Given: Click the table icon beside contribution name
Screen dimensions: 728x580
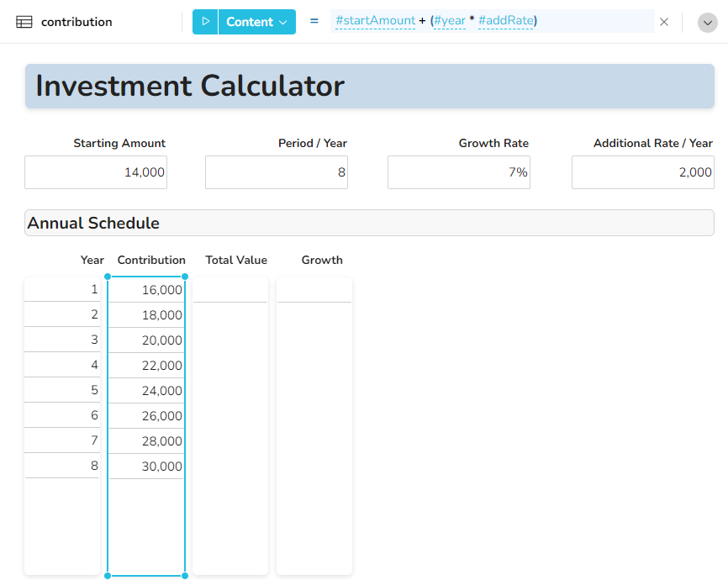Looking at the screenshot, I should pyautogui.click(x=25, y=22).
